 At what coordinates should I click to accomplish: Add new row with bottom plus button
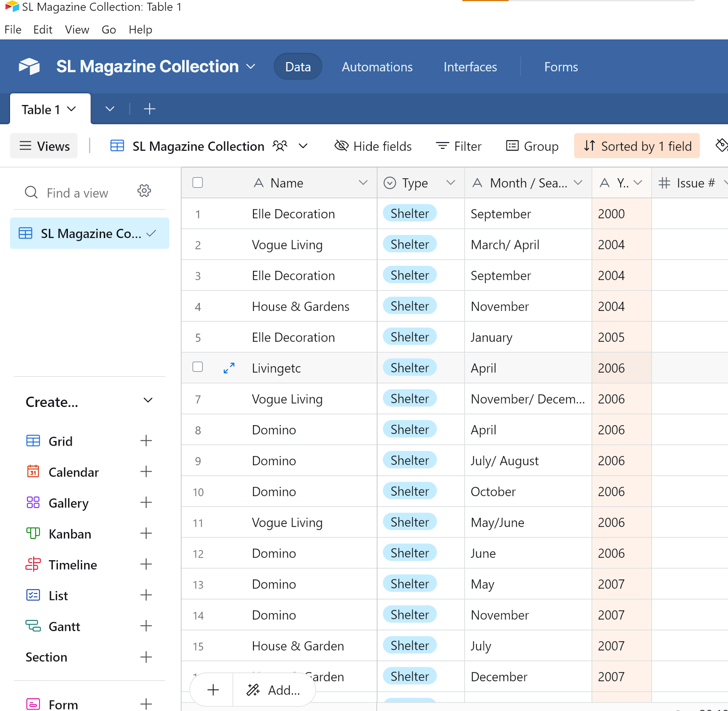point(213,690)
